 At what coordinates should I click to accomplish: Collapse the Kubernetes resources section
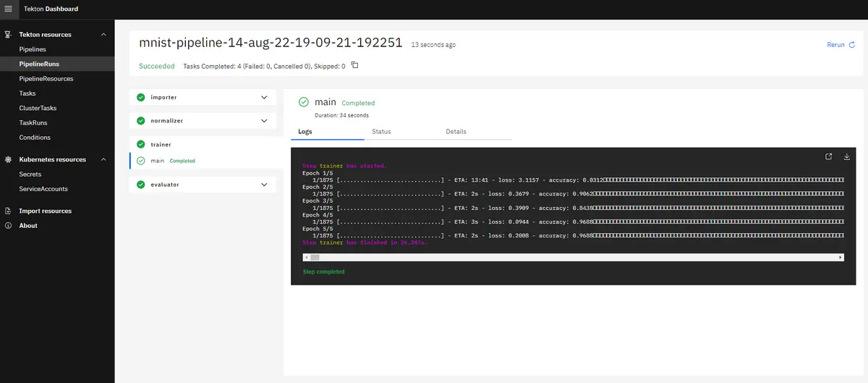[103, 159]
